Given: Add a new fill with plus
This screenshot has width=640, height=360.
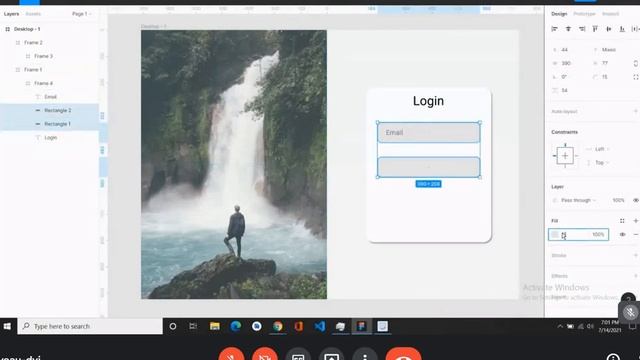Looking at the screenshot, I should (x=636, y=221).
